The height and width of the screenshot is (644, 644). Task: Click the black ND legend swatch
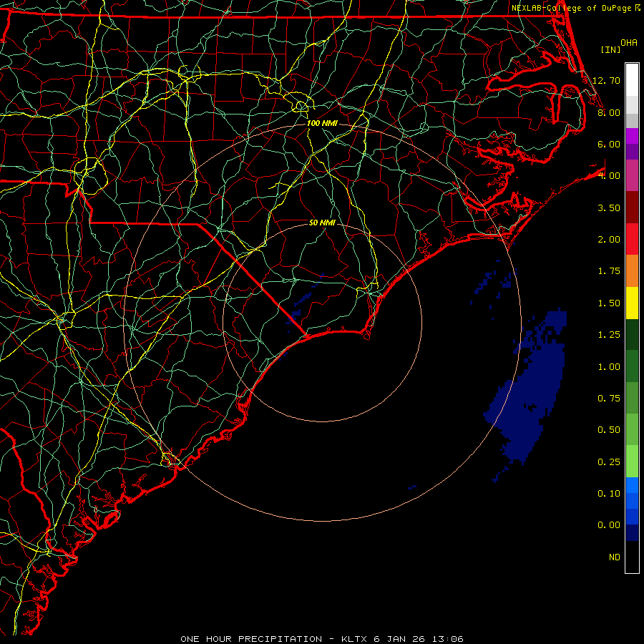[x=632, y=557]
